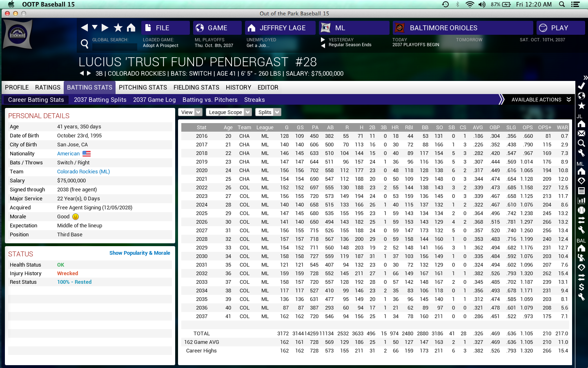Expand the AVAILABLE ACTIONS menu
Viewport: 588px width, 368px height.
point(541,100)
